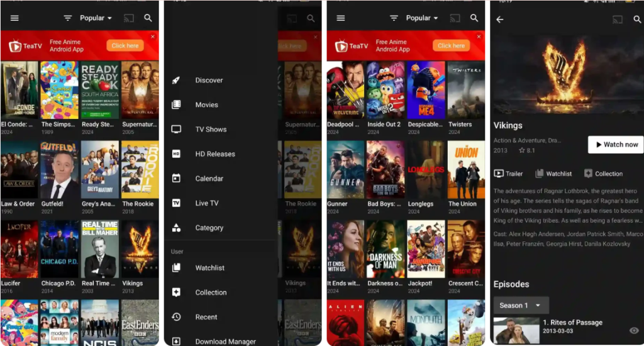Select the Movies icon in the drawer
Viewport: 644px width, 346px height.
[x=177, y=105]
